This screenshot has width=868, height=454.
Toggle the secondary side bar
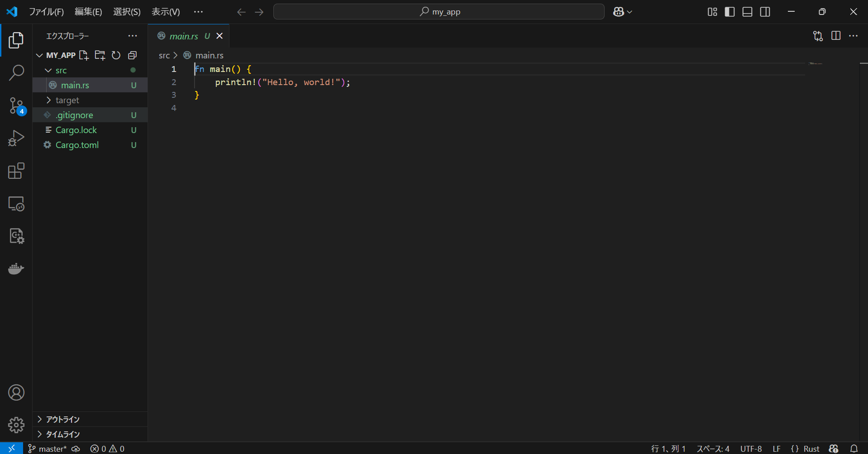[765, 12]
